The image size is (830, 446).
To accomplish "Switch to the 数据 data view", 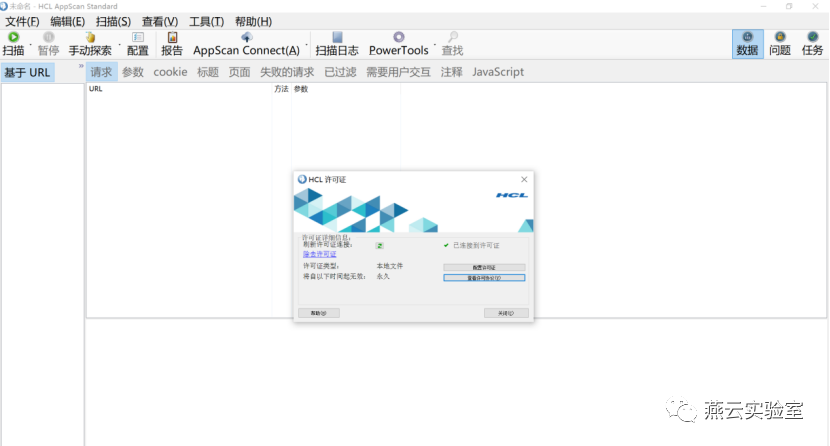I will tap(747, 43).
